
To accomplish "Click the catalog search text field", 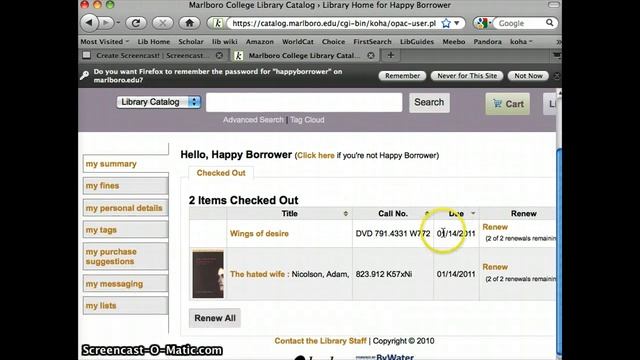I will point(304,102).
